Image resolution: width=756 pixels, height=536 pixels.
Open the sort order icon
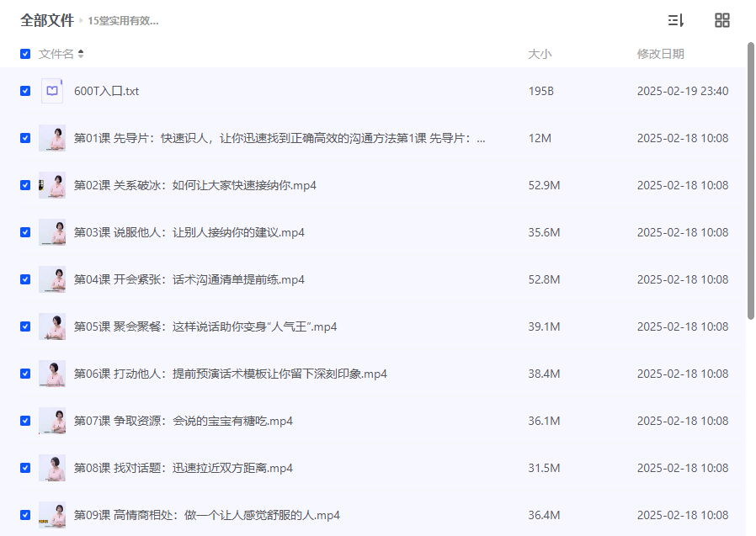pyautogui.click(x=675, y=21)
